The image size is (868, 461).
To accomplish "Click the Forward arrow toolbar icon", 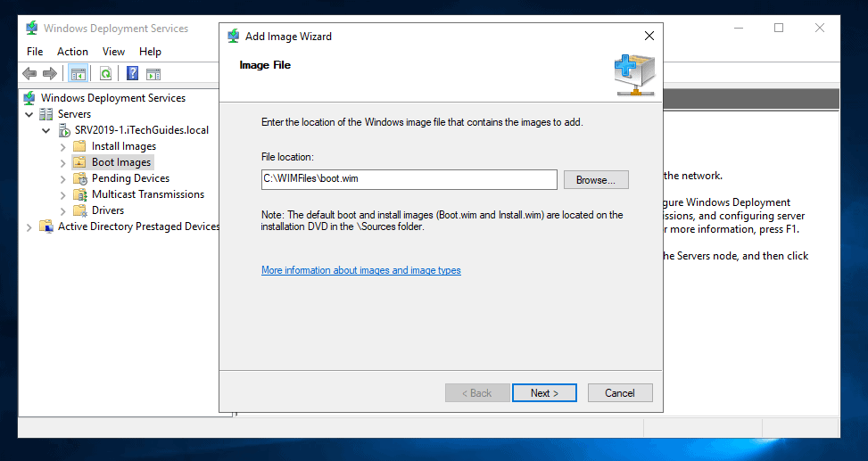I will coord(50,74).
